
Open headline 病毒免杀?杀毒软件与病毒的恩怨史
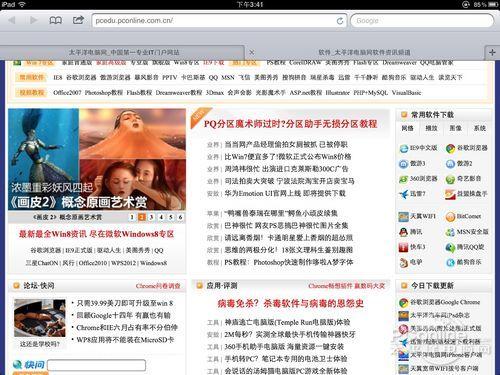coord(290,303)
